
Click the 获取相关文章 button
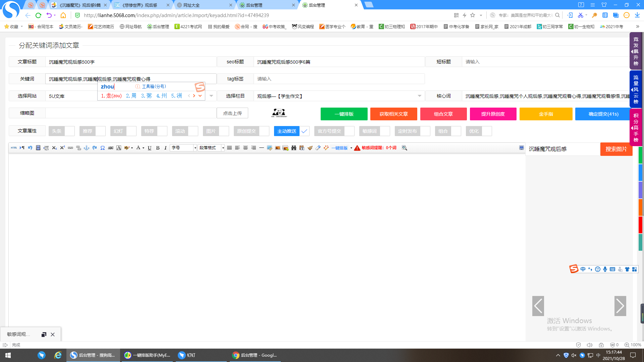[394, 114]
